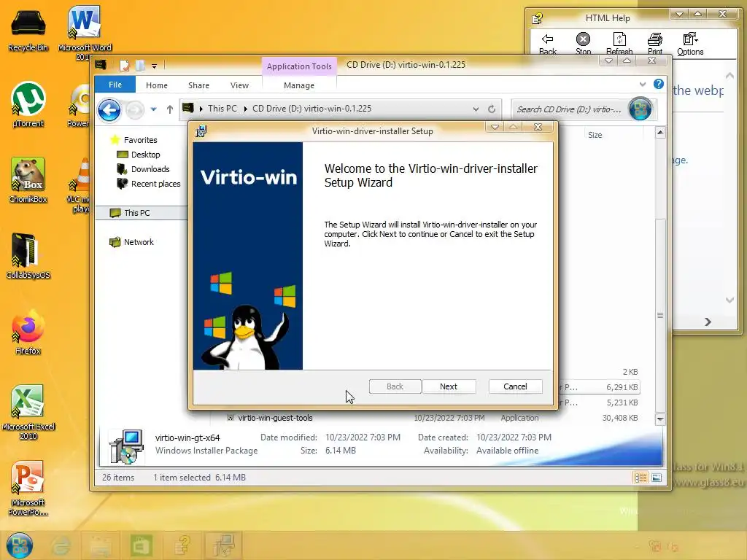Open the Microsoft Excel 2010 desktop shortcut

[28, 412]
